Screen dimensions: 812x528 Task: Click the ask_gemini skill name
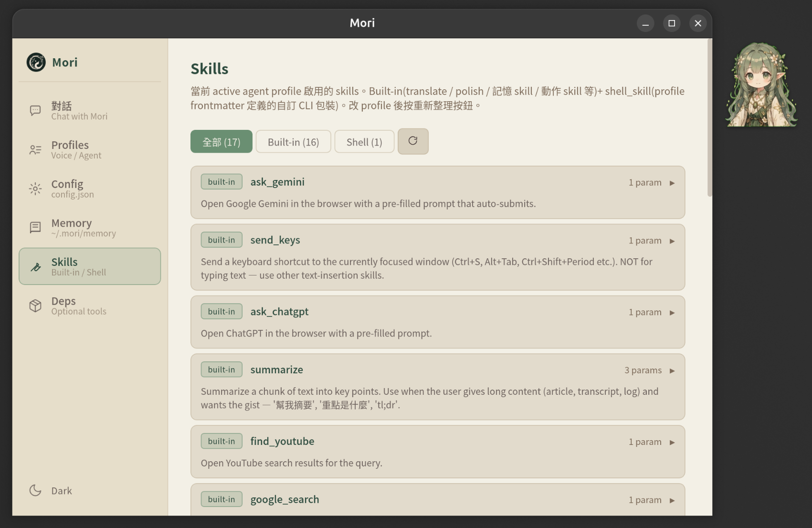[277, 182]
